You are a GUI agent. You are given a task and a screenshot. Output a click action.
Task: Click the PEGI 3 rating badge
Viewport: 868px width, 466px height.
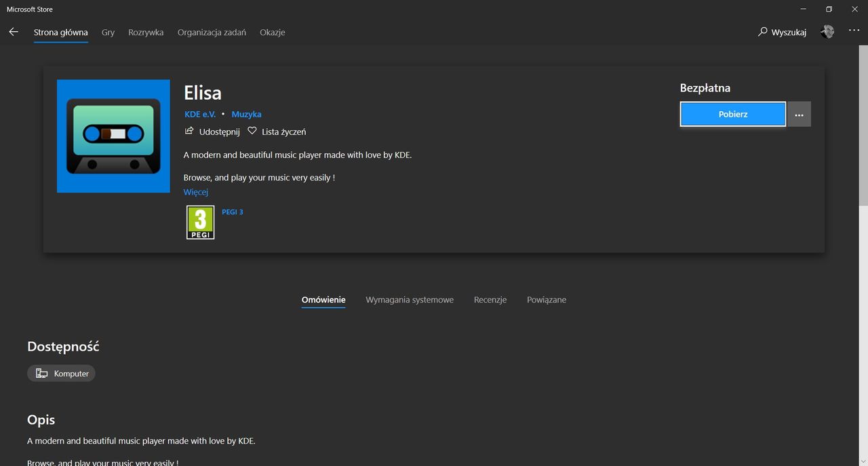click(201, 222)
